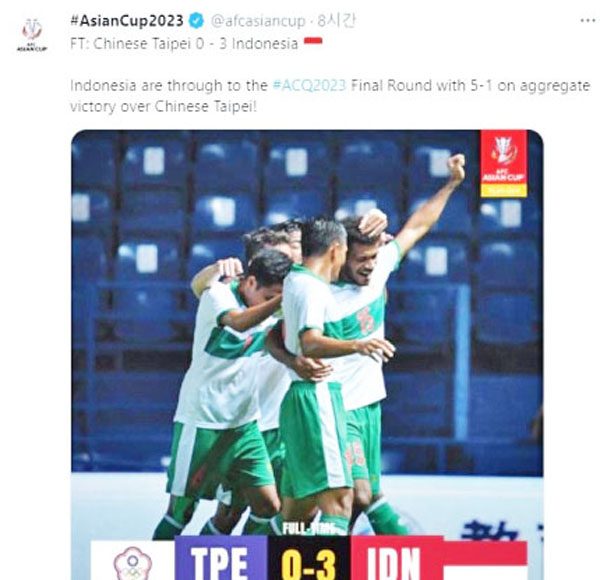Click the IDN team label
The width and height of the screenshot is (600, 580).
pos(391,560)
